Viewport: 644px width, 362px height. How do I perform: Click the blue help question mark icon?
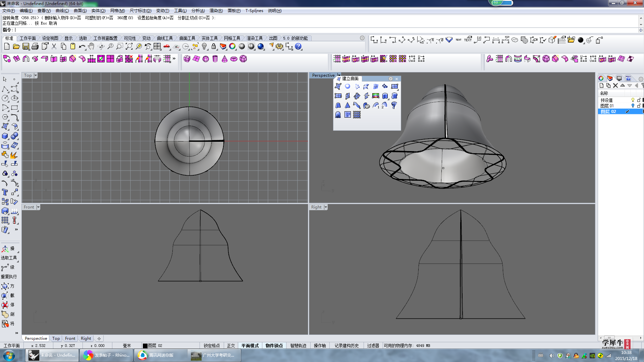click(x=298, y=47)
